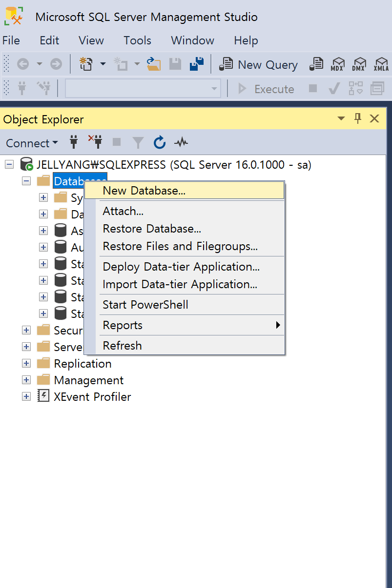Expand the Management folder node
This screenshot has width=392, height=588.
pos(26,380)
